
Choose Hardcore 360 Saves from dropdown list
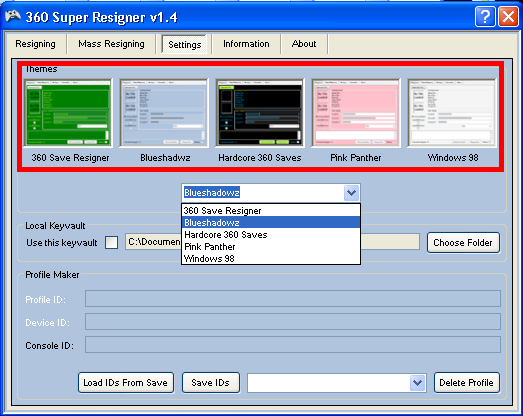pyautogui.click(x=271, y=235)
